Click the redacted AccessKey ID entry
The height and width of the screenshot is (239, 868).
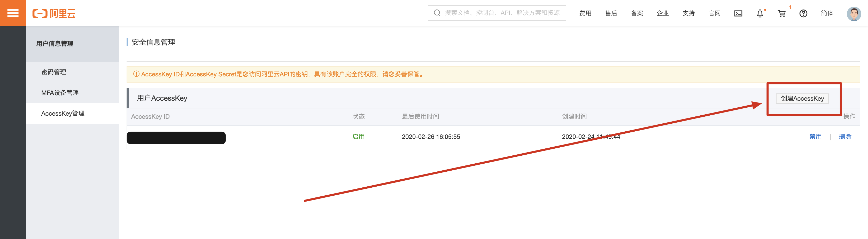(176, 138)
